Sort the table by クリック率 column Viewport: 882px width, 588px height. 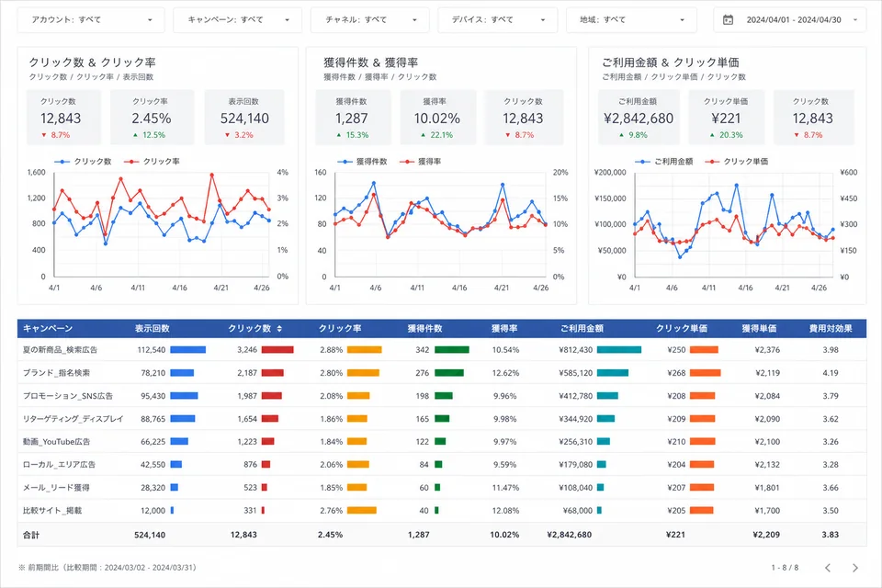pos(340,329)
